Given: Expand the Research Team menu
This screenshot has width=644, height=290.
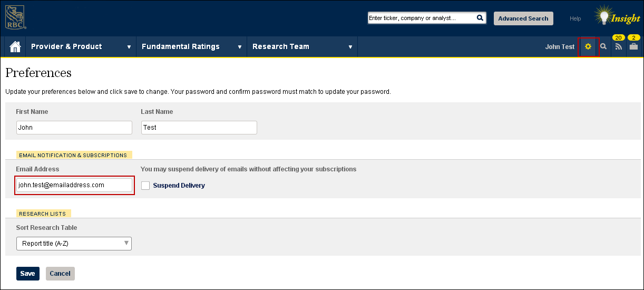Looking at the screenshot, I should (x=303, y=47).
